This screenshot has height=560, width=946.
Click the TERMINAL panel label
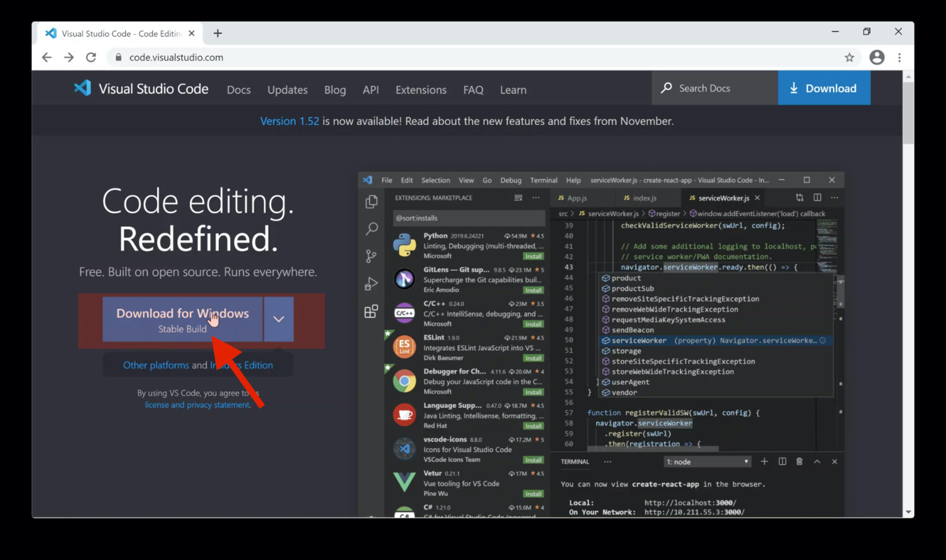(575, 462)
